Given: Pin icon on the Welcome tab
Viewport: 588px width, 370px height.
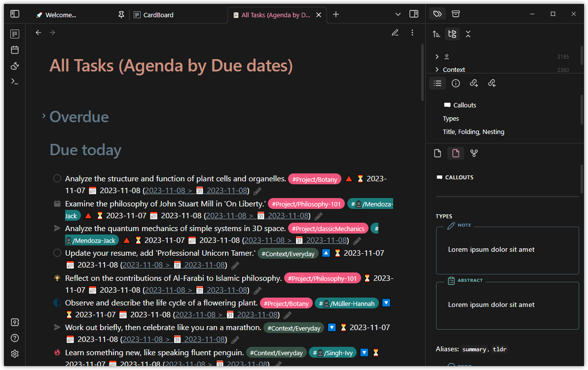Looking at the screenshot, I should [x=121, y=15].
